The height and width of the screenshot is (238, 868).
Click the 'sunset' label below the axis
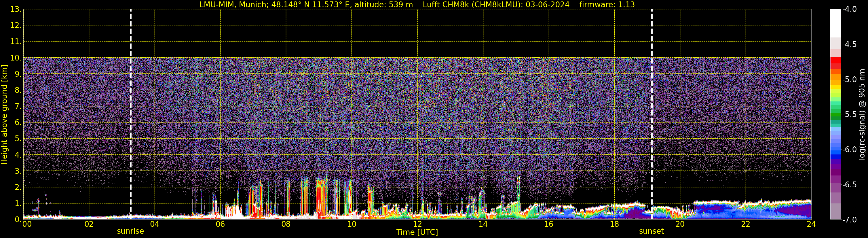[x=651, y=231]
